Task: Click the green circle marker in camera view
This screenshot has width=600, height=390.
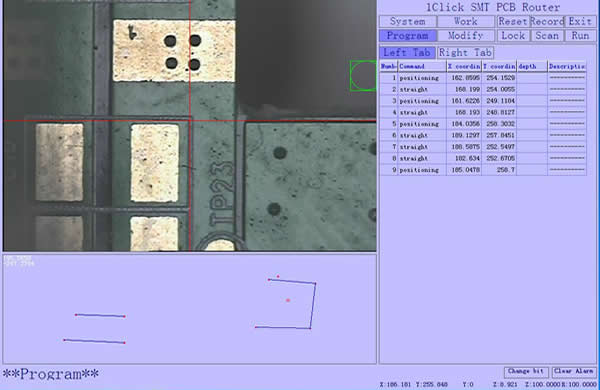Action: 363,76
